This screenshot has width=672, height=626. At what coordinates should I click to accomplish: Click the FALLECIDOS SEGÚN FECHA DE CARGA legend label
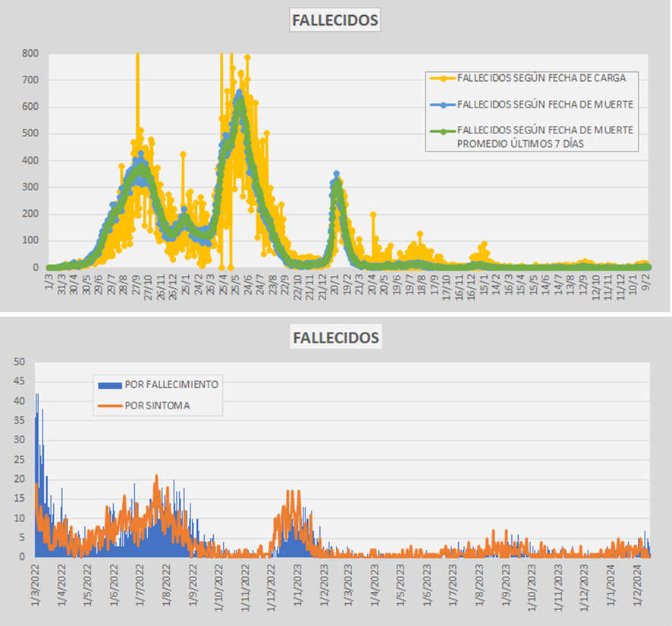[x=542, y=78]
